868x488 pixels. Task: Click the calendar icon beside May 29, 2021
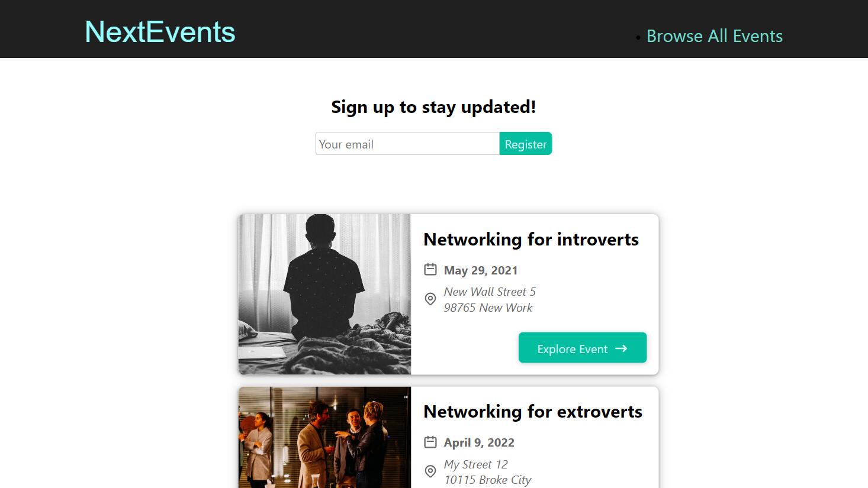pos(430,270)
